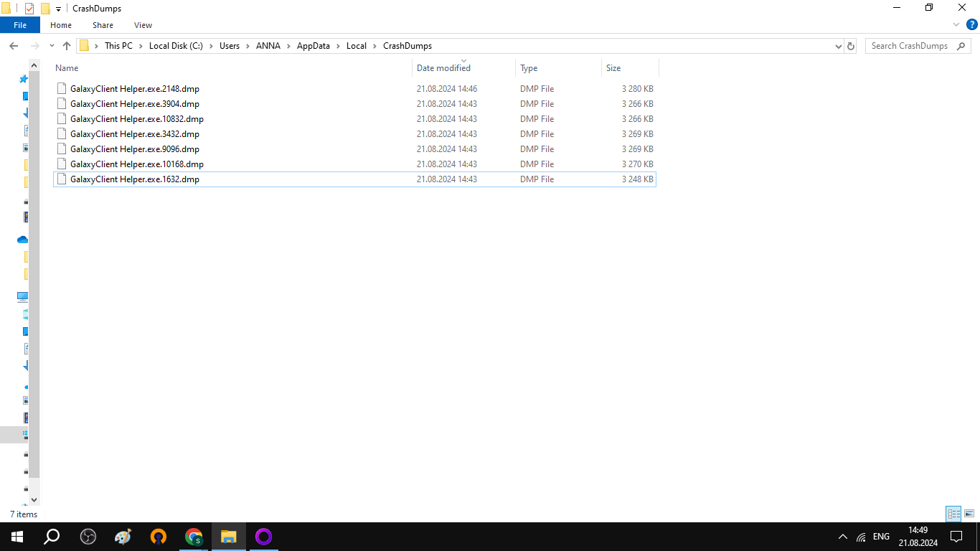
Task: Go back with the back arrow
Action: pyautogui.click(x=13, y=46)
